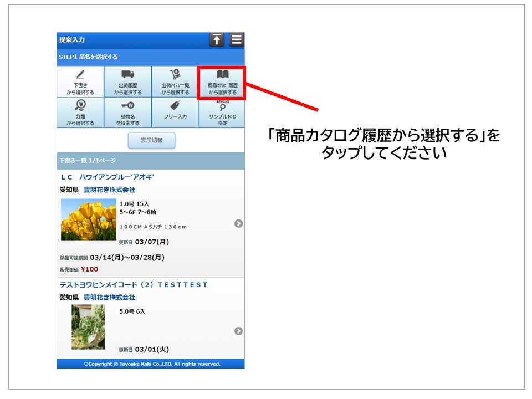The width and height of the screenshot is (532, 399).
Task: Choose 出荷アイテム一覧から選択する hand-truck icon
Action: (175, 74)
